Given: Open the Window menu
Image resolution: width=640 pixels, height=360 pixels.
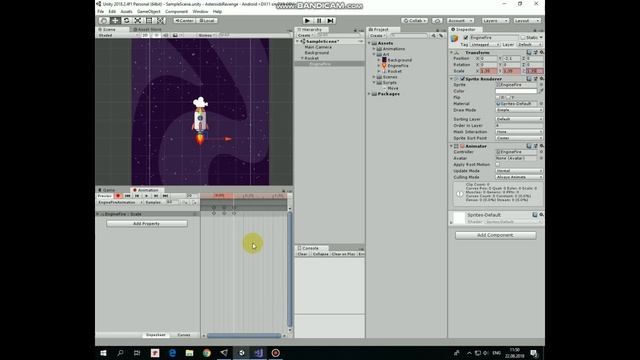Looking at the screenshot, I should point(200,11).
